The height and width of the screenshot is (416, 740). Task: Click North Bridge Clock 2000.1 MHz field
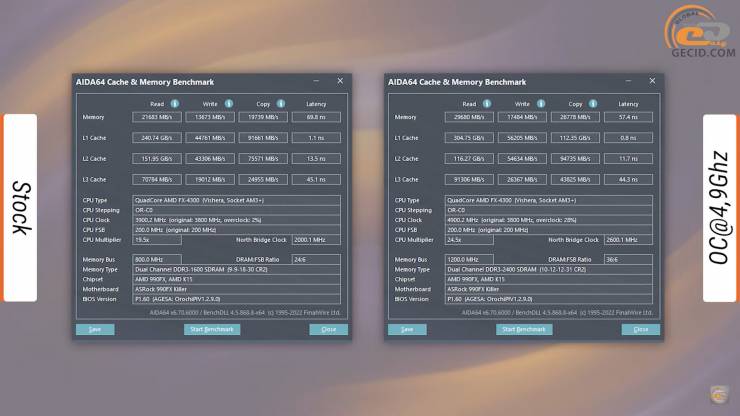point(316,240)
